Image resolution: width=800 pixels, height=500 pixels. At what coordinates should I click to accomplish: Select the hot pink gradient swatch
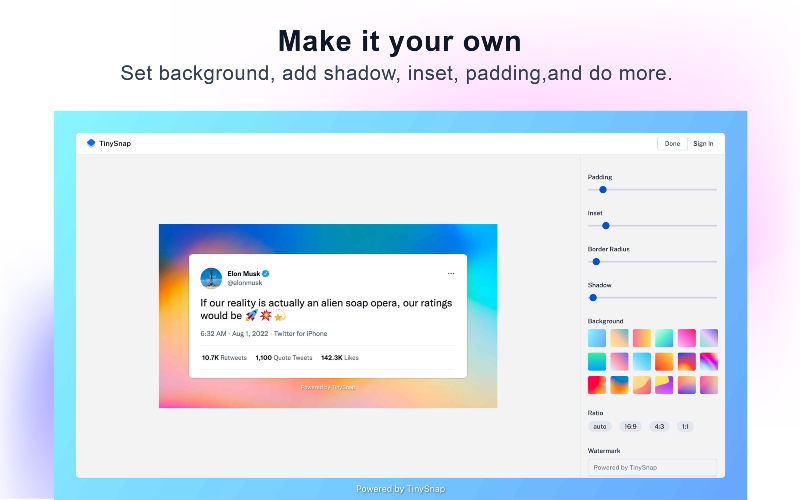[x=687, y=338]
